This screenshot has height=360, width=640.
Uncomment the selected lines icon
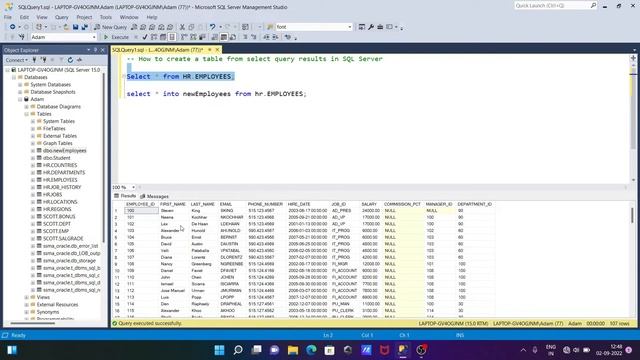(x=253, y=37)
